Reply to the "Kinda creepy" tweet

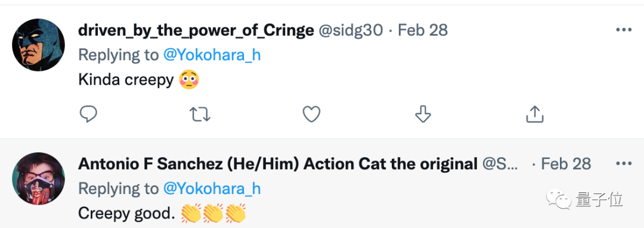(x=88, y=114)
